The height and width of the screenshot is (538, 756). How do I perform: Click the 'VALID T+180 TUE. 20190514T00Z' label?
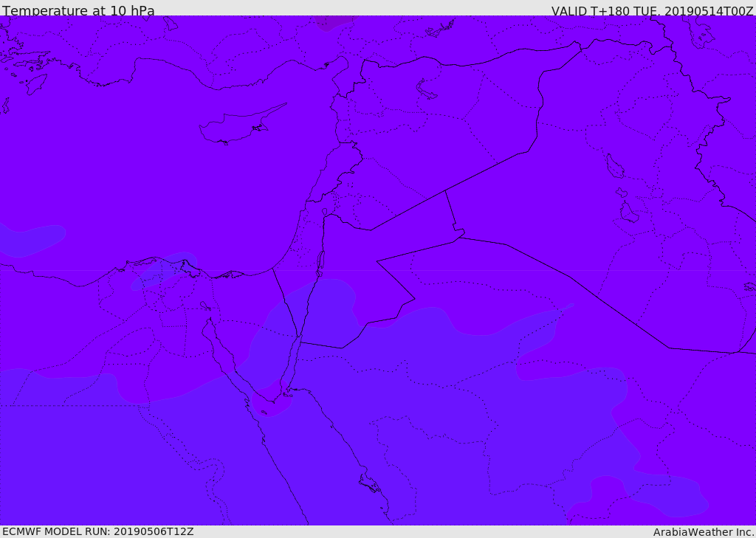(653, 10)
